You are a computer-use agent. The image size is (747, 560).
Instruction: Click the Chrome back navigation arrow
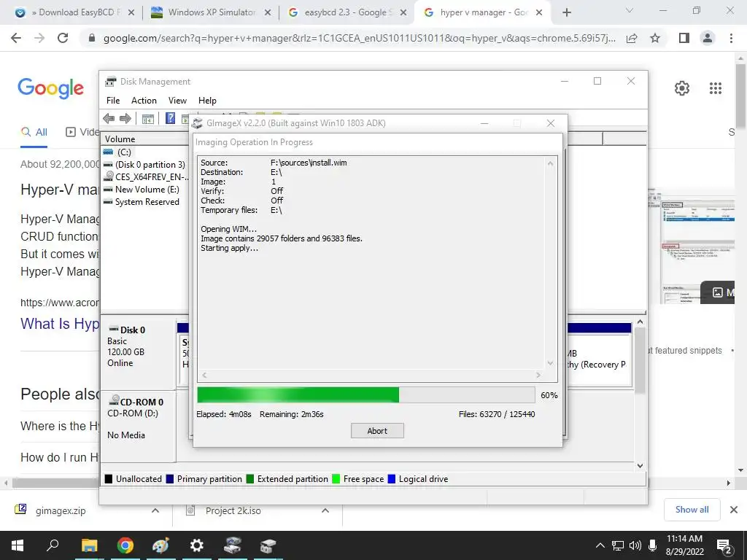click(16, 38)
